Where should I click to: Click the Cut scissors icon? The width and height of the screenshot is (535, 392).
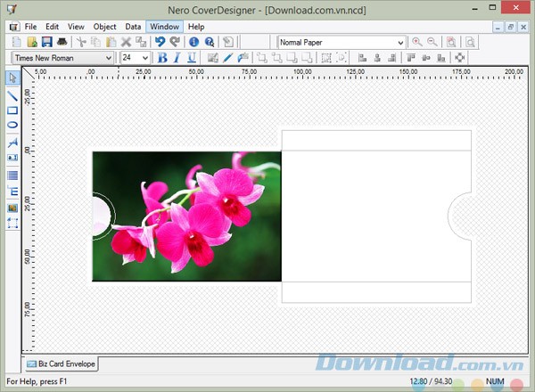(81, 42)
